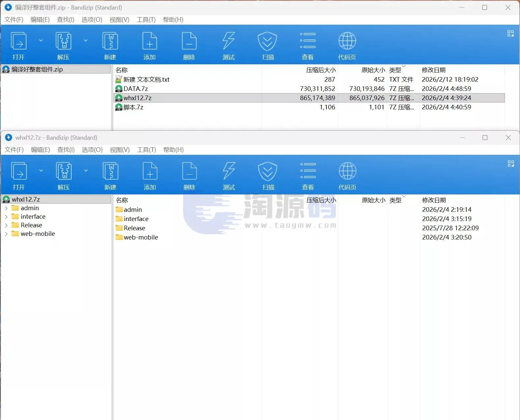Image resolution: width=520 pixels, height=420 pixels.
Task: Open 选项(O) menu in whxl12.7z window
Action: [93, 150]
